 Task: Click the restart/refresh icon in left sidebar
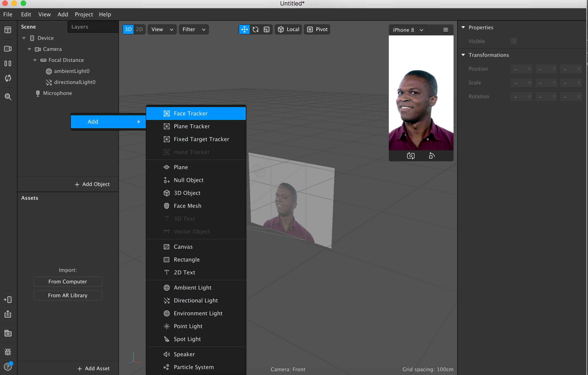[8, 78]
